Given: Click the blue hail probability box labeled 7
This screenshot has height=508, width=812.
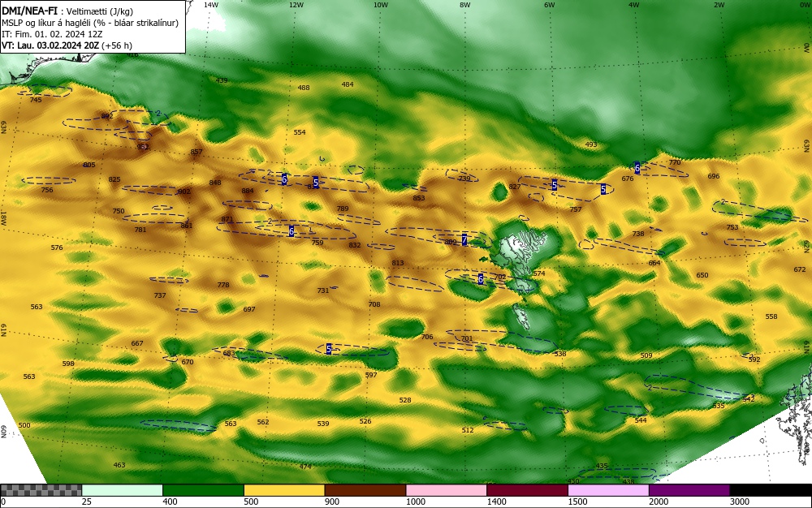Looking at the screenshot, I should (x=464, y=239).
